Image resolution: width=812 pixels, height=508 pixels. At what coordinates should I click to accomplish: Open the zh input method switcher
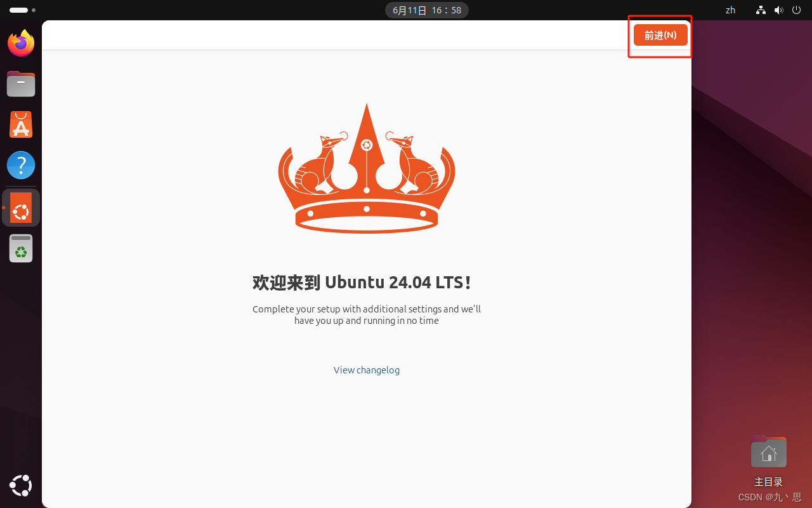click(730, 10)
